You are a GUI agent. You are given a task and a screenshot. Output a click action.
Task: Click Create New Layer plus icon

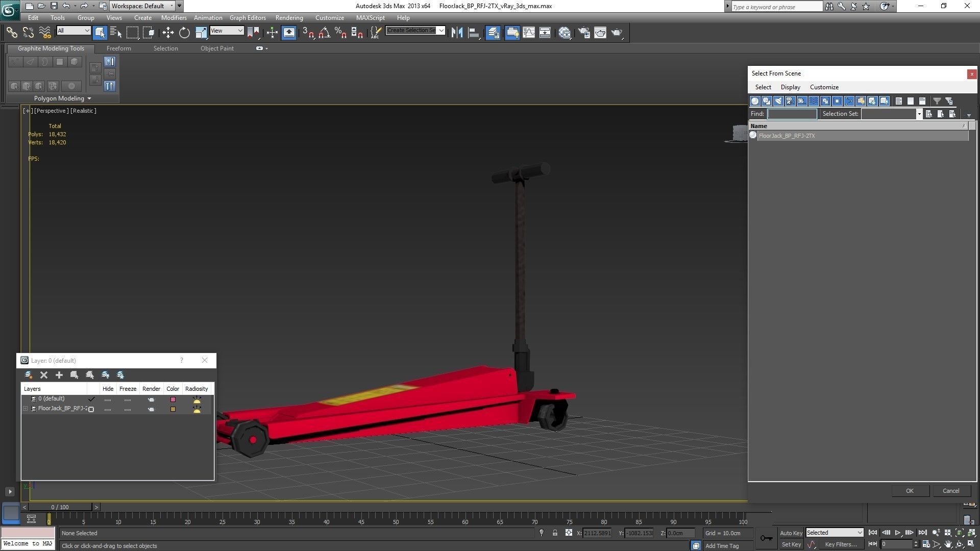click(x=59, y=375)
